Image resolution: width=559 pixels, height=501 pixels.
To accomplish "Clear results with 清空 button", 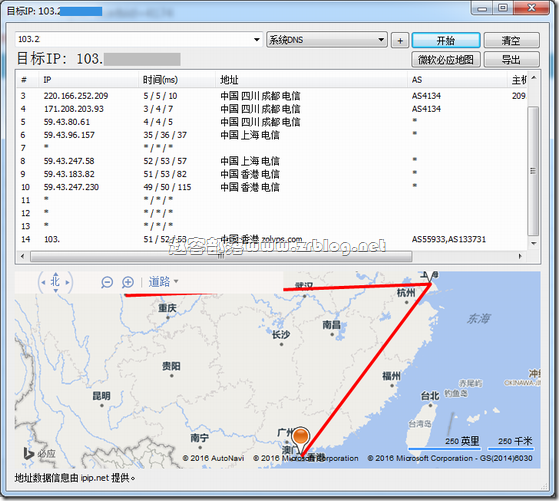I will pyautogui.click(x=511, y=40).
